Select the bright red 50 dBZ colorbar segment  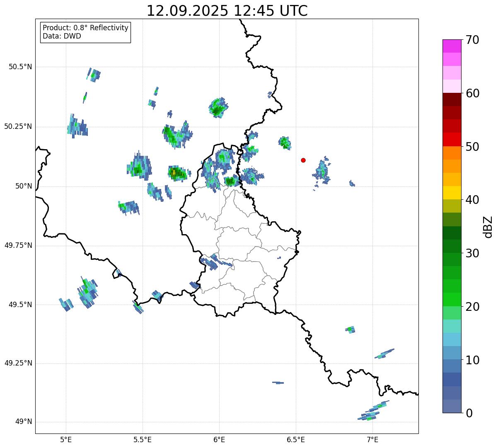[x=452, y=140]
